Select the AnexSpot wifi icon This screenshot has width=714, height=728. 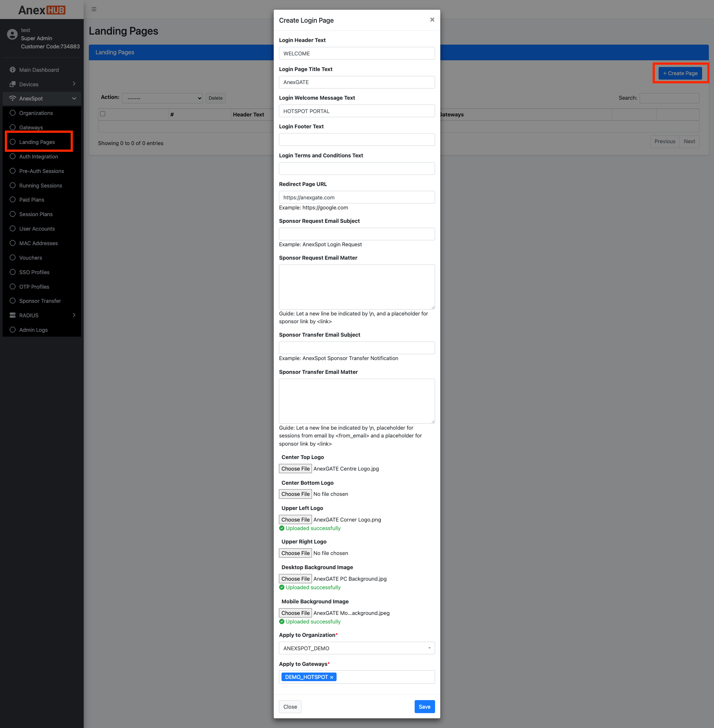pyautogui.click(x=12, y=98)
